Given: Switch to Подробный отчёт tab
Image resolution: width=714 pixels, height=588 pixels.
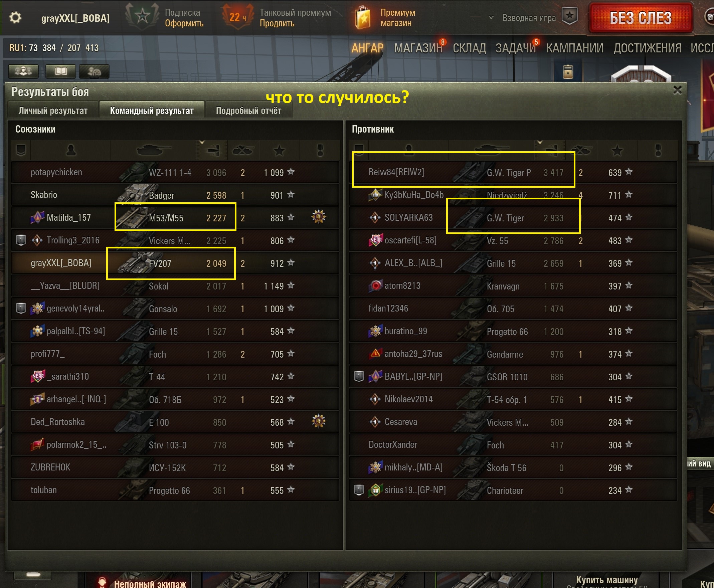Looking at the screenshot, I should pos(249,111).
